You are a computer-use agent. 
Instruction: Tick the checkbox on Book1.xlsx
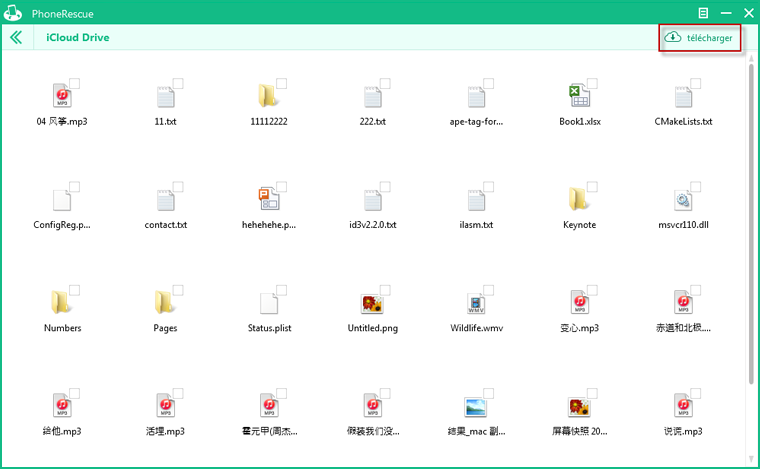(592, 83)
